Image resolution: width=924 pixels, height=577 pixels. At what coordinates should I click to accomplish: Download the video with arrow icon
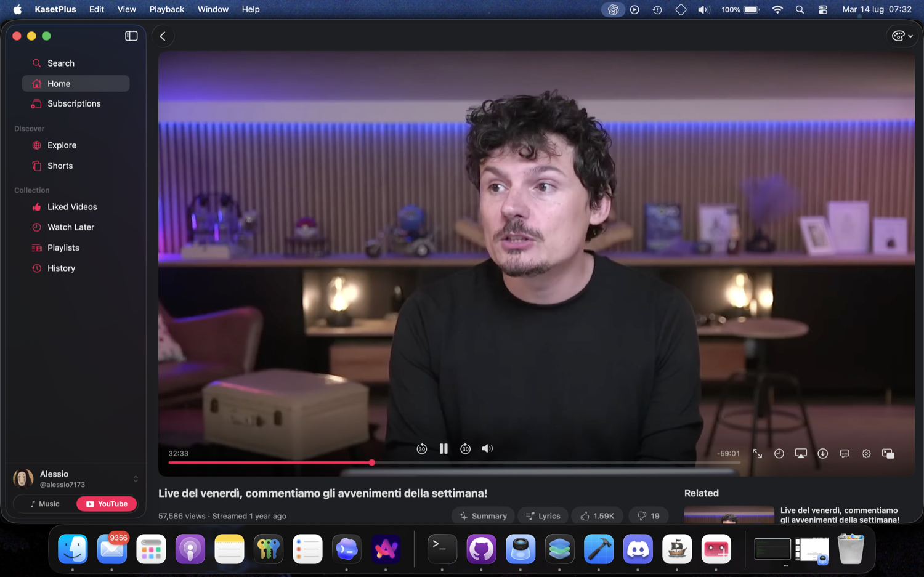[x=823, y=454]
